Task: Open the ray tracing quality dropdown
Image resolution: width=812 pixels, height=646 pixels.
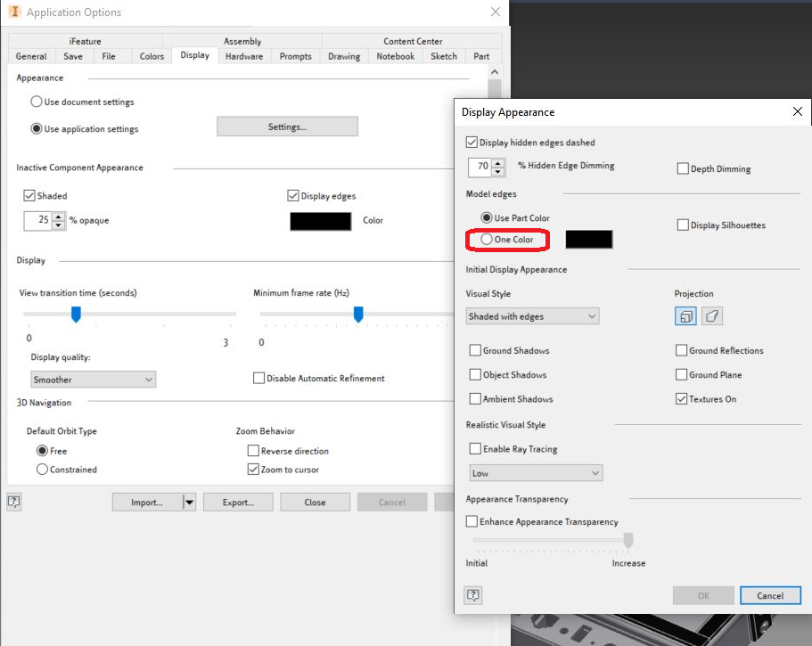Action: 536,473
